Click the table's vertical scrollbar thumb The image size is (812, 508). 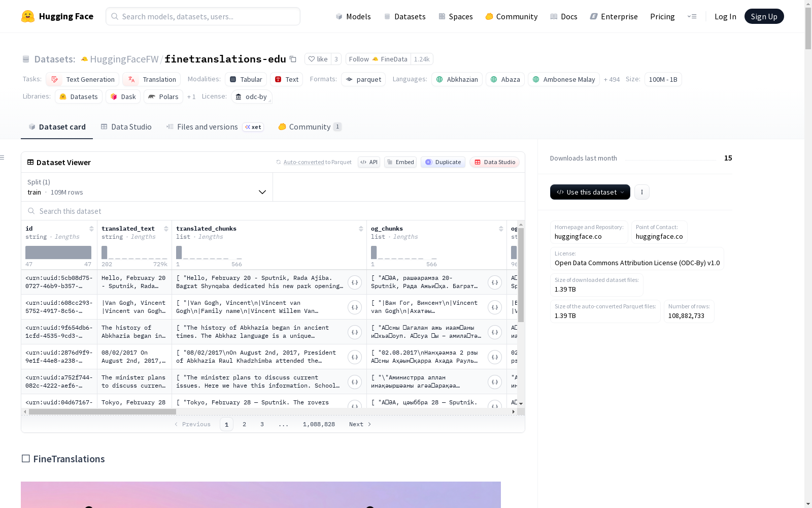pyautogui.click(x=521, y=275)
